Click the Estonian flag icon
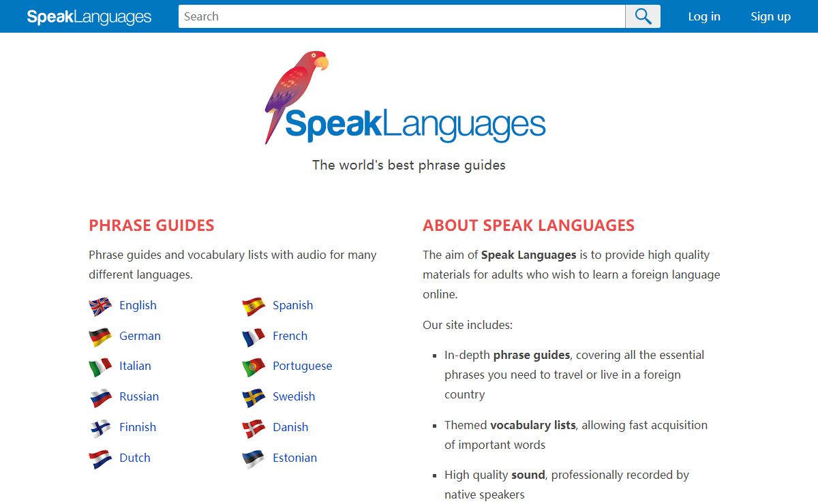 point(254,458)
